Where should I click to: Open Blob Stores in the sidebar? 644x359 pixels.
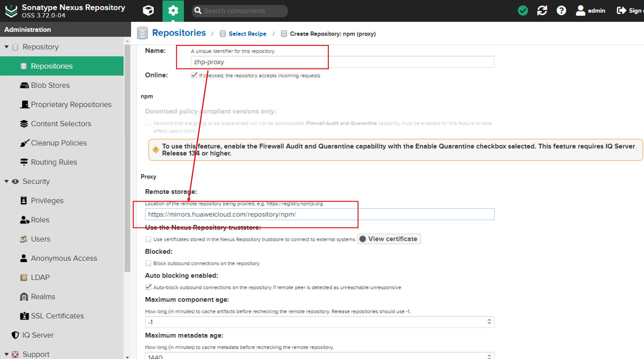coord(50,85)
